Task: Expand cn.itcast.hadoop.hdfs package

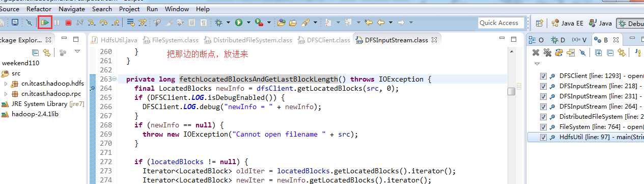Action: pyautogui.click(x=6, y=84)
